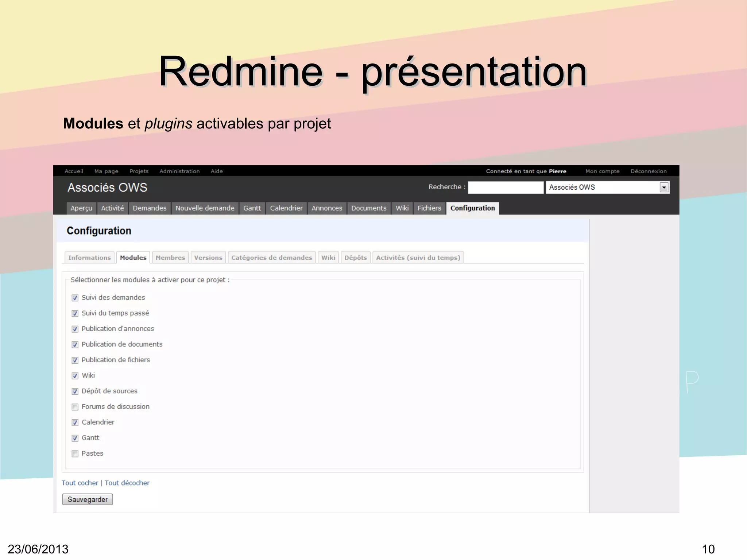The image size is (747, 560).
Task: Uncheck the Suivi des demandes module
Action: coord(75,298)
